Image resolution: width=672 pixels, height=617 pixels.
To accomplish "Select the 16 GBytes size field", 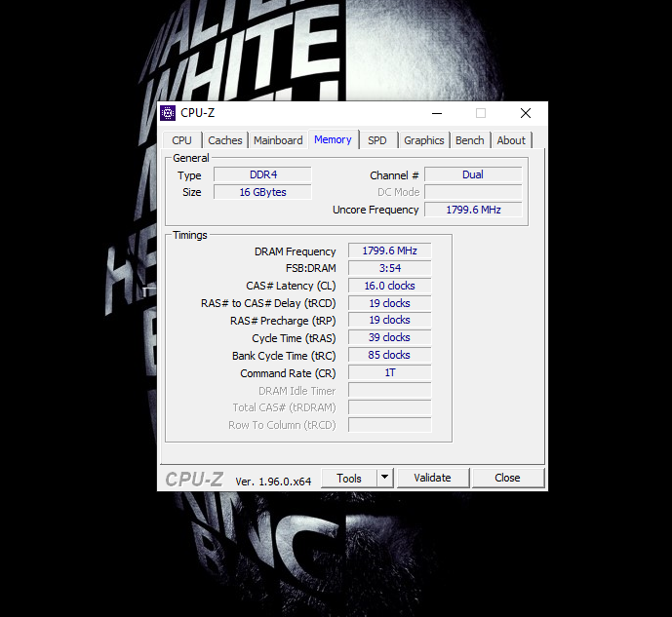I will [x=262, y=192].
